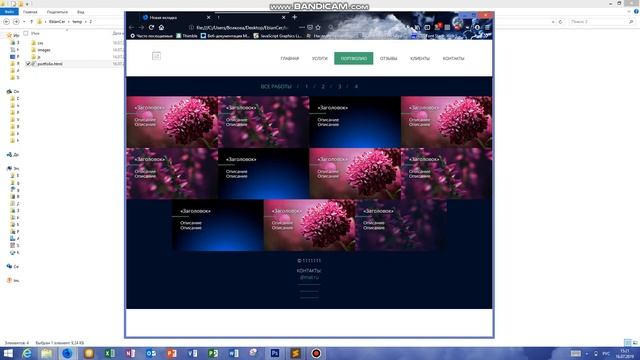This screenshot has height=360, width=640.
Task: Open the page actions three-dot menu
Action: pos(302,27)
